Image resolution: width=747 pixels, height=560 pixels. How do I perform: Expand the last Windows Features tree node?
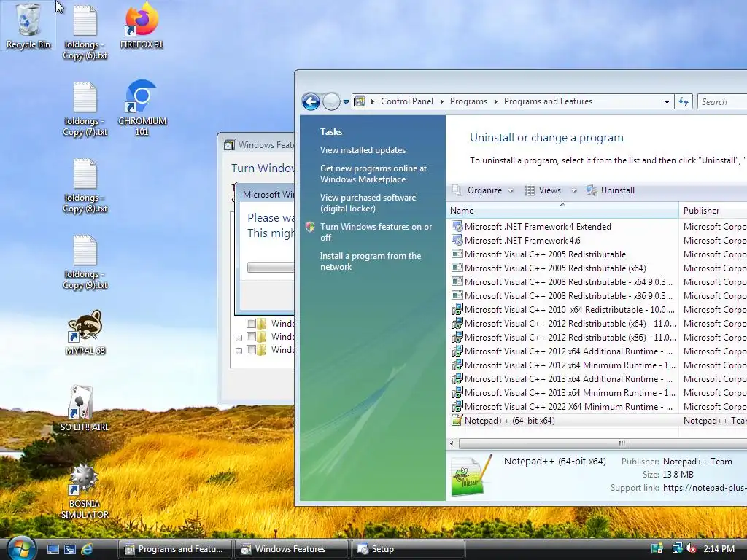[239, 351]
